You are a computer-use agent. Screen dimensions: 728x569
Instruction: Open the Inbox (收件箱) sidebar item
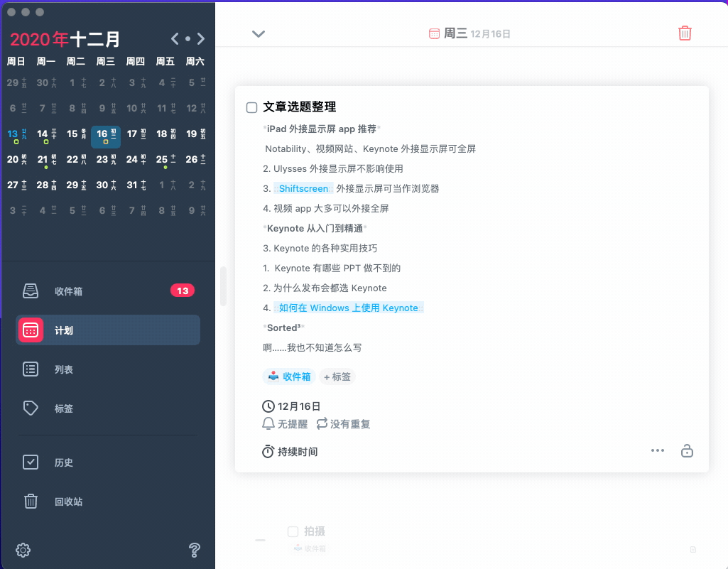point(108,291)
